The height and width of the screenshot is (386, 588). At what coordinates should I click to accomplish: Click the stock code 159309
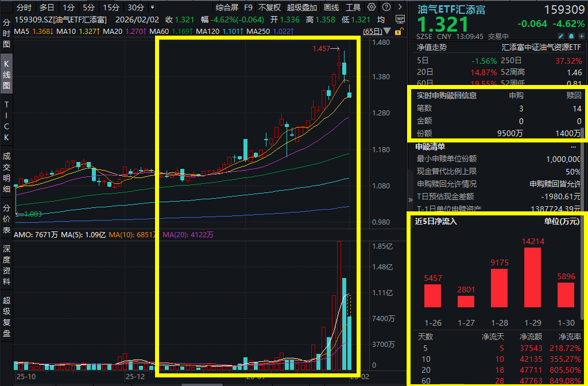[564, 9]
